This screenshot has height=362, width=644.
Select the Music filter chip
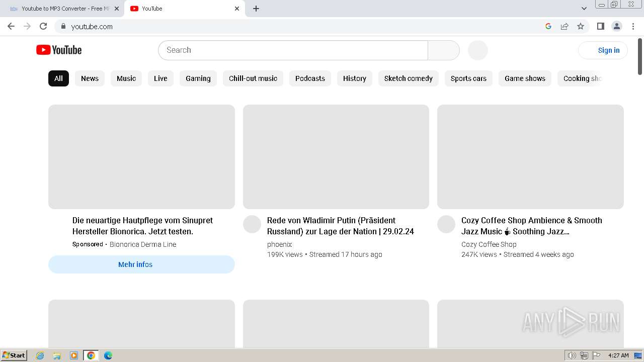click(126, 78)
